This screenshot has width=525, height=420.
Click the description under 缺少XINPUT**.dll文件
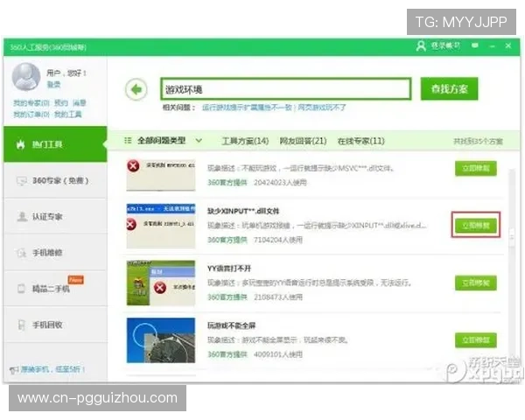pyautogui.click(x=317, y=226)
